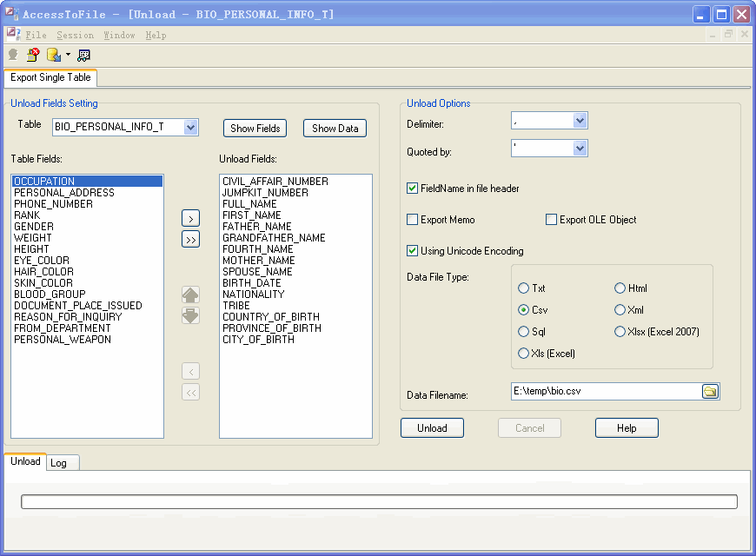Viewport: 756px width, 556px height.
Task: Enable the Export OLE Object checkbox
Action: 551,220
